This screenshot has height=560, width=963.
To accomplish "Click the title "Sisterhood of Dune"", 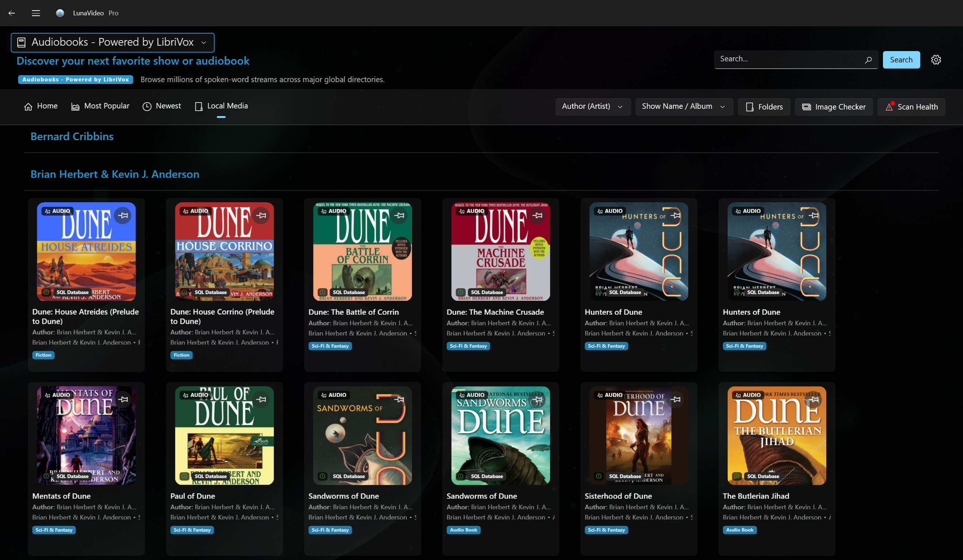I will [618, 496].
